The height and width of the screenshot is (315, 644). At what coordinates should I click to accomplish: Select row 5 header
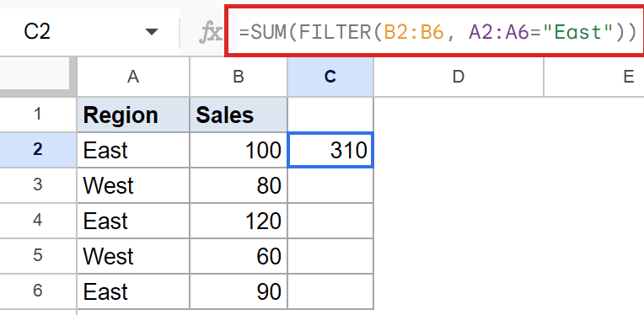(38, 255)
